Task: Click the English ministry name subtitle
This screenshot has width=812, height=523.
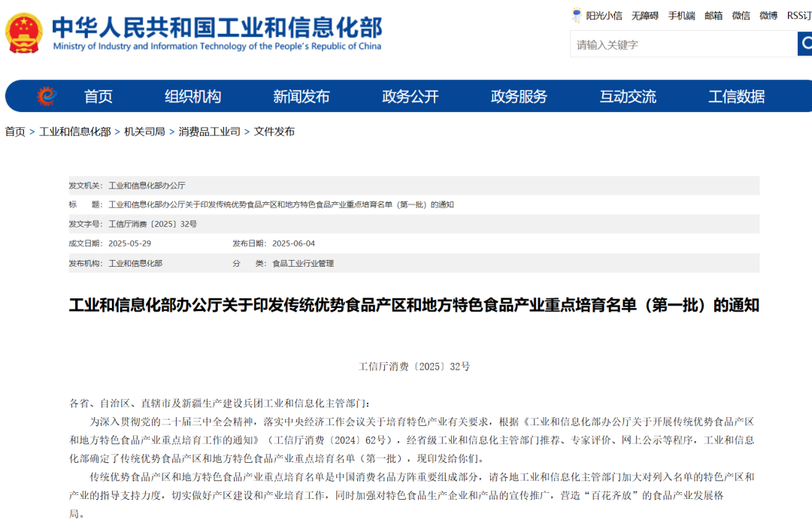Action: (217, 46)
